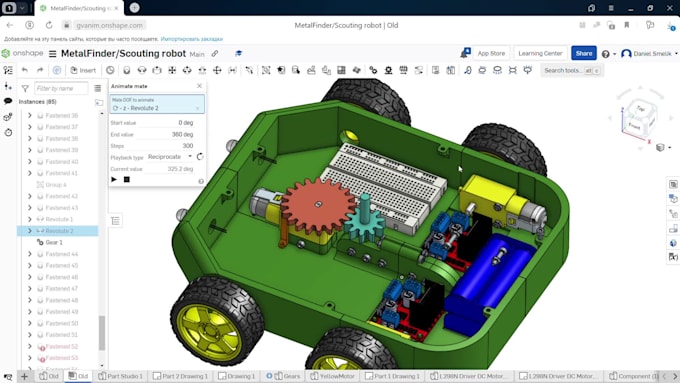Switch to the Part Studio 1 tab
680x383 pixels.
point(121,376)
